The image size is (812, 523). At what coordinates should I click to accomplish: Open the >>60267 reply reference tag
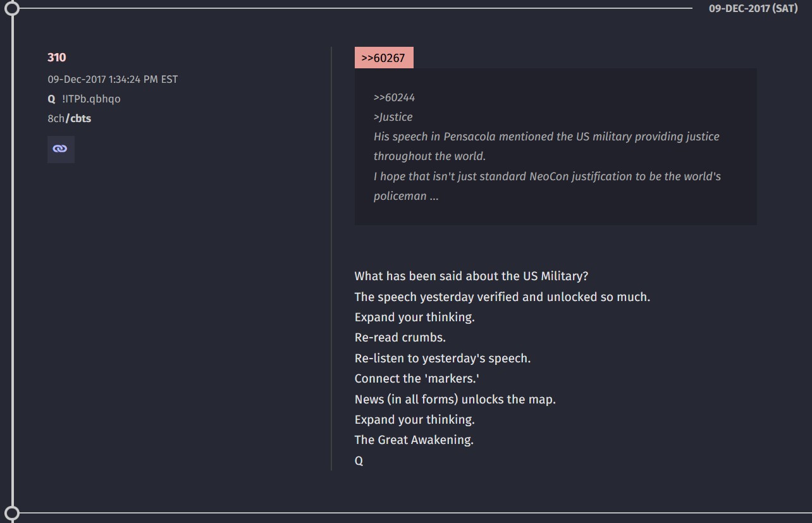[x=384, y=58]
